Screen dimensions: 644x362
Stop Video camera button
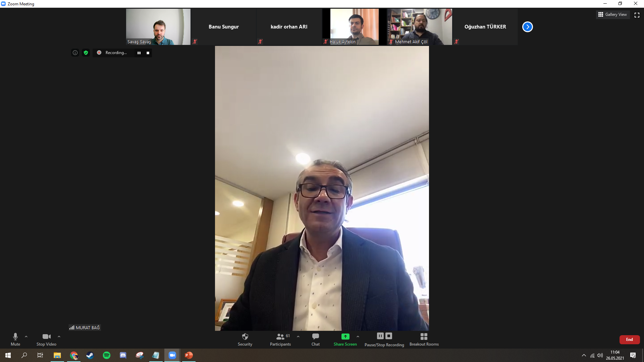46,339
